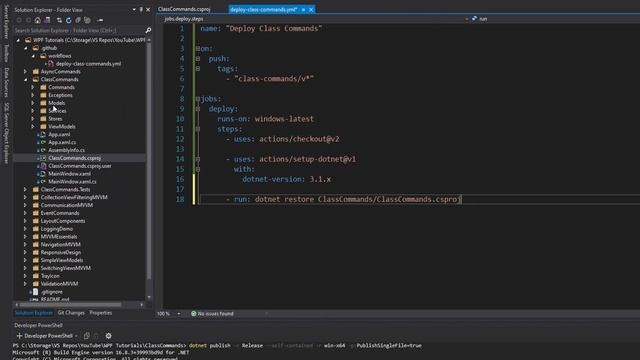Screen dimensions: 640x360
Task: Toggle pin on deploy-class-commands.yml tab
Action: click(x=303, y=9)
